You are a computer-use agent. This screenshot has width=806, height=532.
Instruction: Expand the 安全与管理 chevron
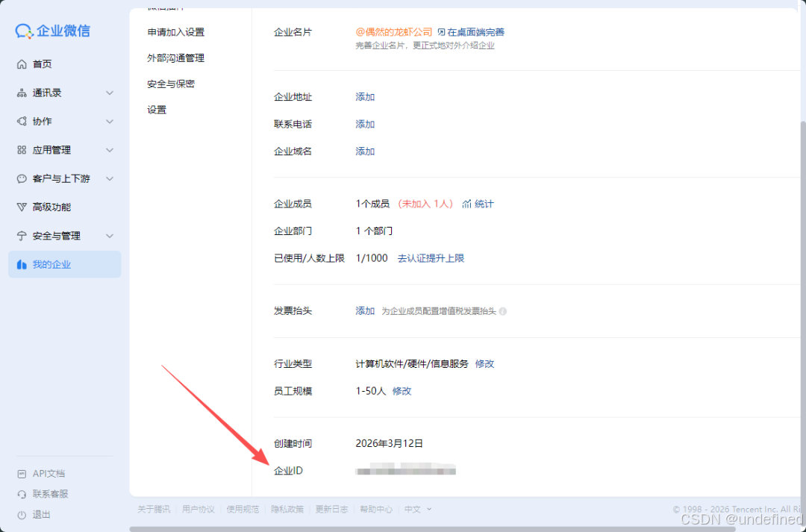coord(110,236)
